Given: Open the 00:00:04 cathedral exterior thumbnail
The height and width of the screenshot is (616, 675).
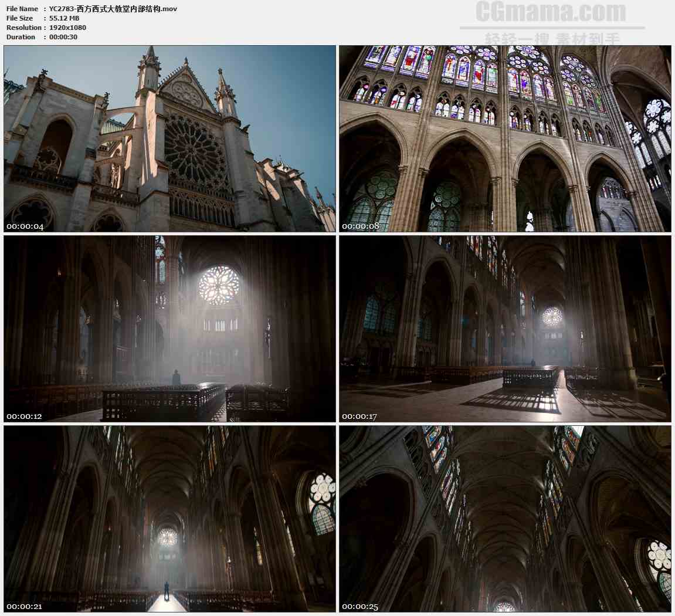Looking at the screenshot, I should (169, 138).
